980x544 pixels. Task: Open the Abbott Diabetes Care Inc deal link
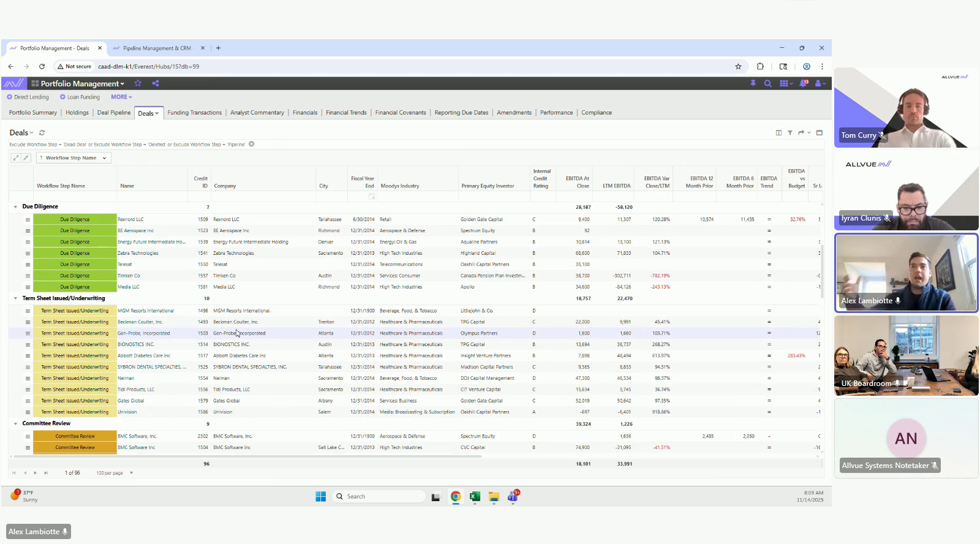pyautogui.click(x=144, y=356)
